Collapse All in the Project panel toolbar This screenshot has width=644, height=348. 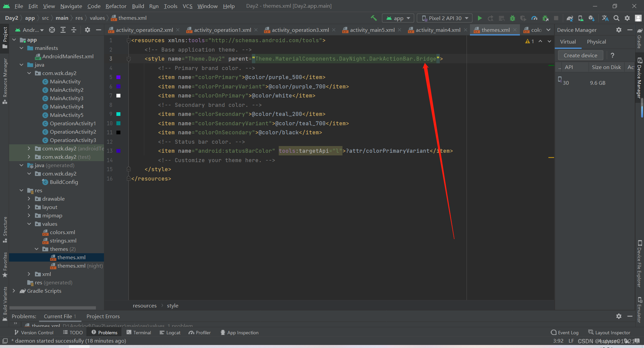(x=74, y=30)
